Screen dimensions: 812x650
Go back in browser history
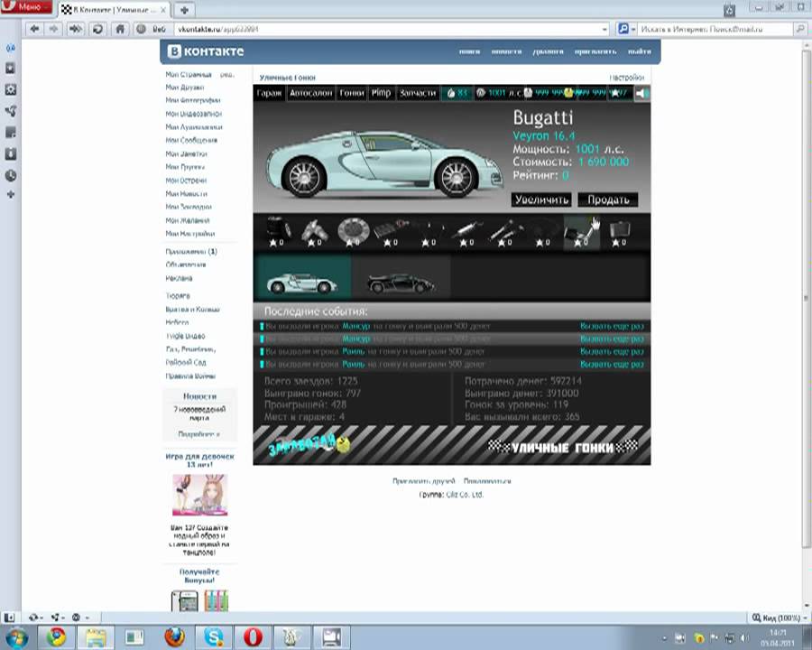point(34,29)
